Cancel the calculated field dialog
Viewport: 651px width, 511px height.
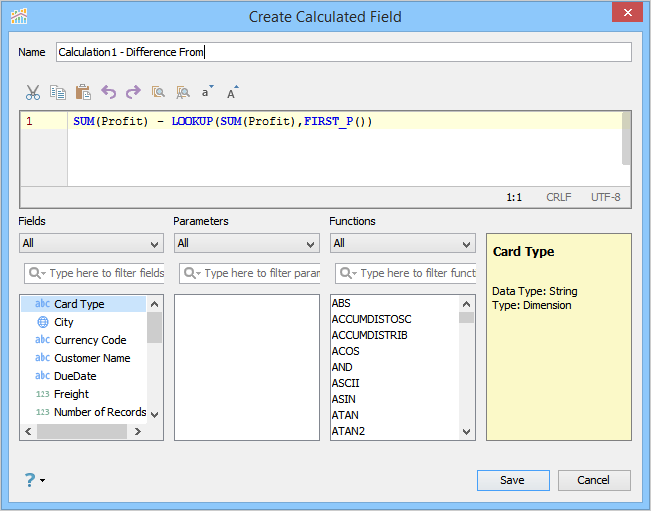pyautogui.click(x=594, y=480)
